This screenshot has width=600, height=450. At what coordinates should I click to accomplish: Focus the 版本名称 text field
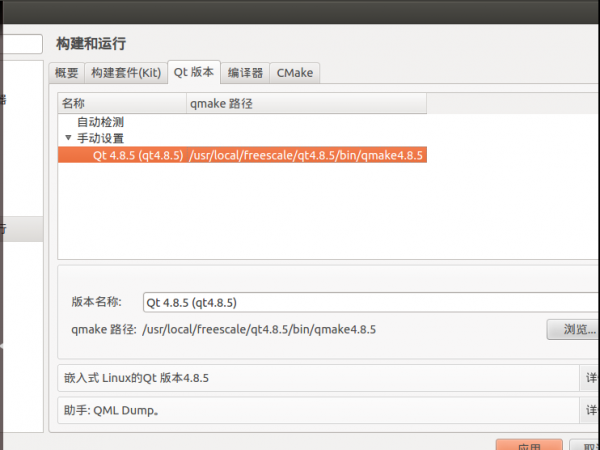click(x=370, y=302)
